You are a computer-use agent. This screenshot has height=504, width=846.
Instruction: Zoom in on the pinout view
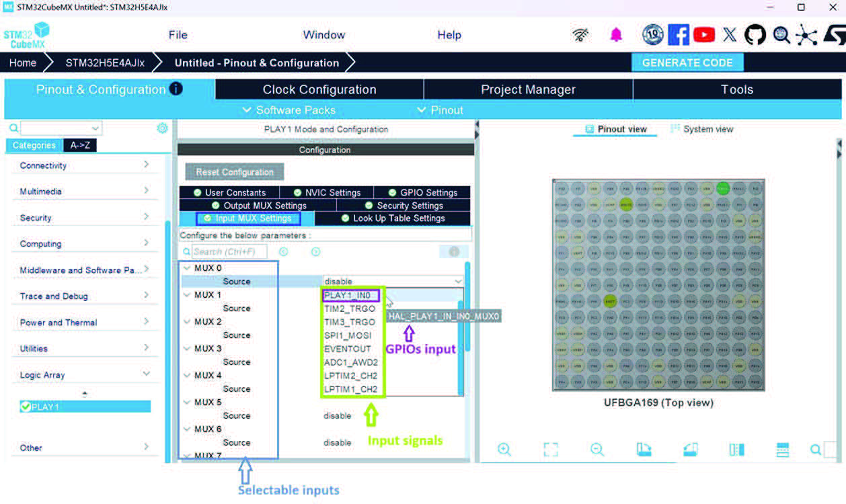504,450
